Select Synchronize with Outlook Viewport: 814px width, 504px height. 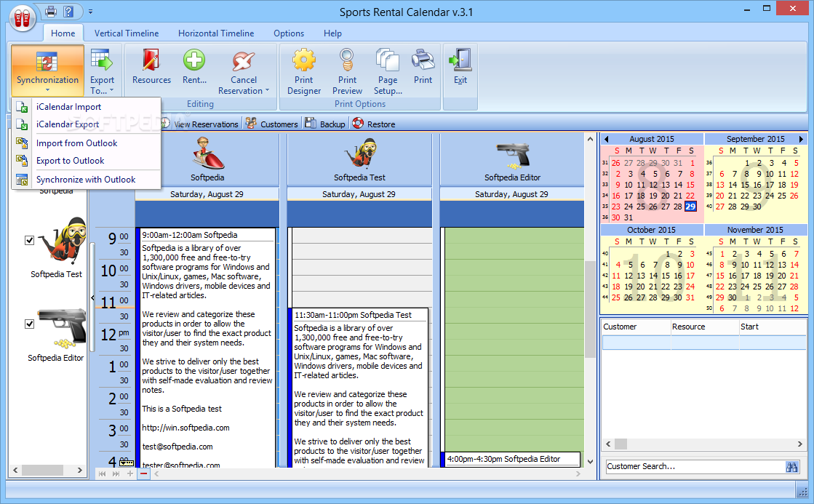coord(86,180)
